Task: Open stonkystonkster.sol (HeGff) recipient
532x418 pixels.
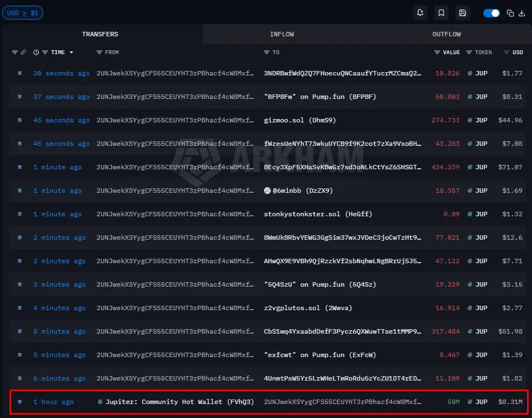Action: 318,214
